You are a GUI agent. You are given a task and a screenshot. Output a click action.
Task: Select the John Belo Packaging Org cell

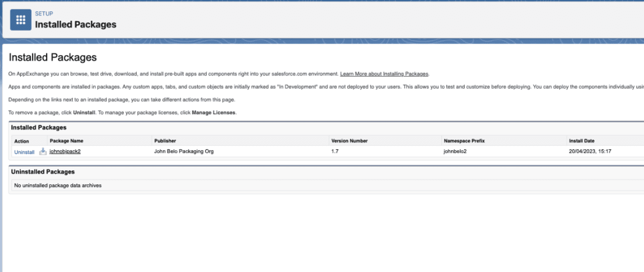coord(184,151)
